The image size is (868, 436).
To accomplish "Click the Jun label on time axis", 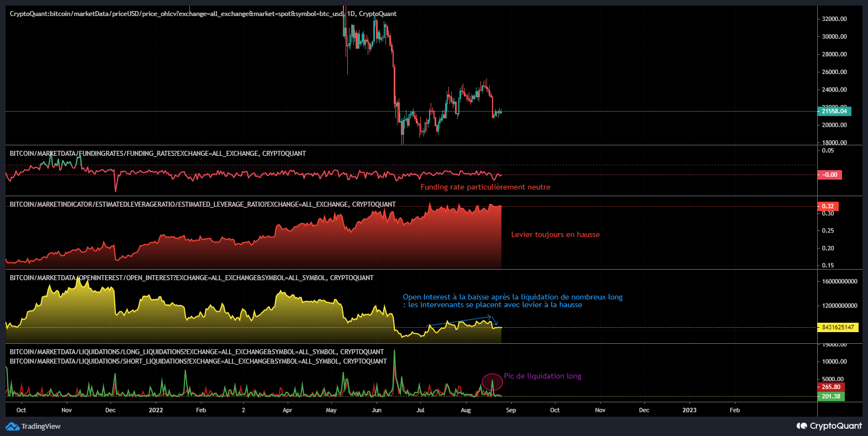I will coord(377,410).
